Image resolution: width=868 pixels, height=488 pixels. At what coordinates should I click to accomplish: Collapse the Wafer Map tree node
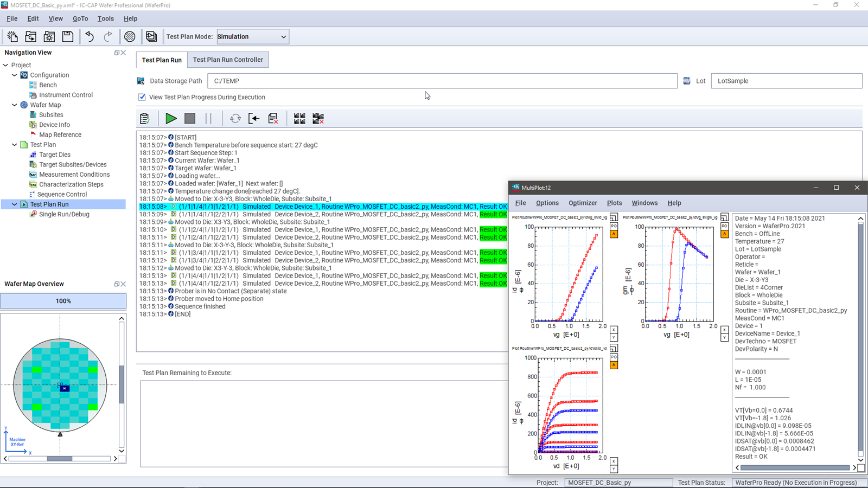[x=15, y=105]
